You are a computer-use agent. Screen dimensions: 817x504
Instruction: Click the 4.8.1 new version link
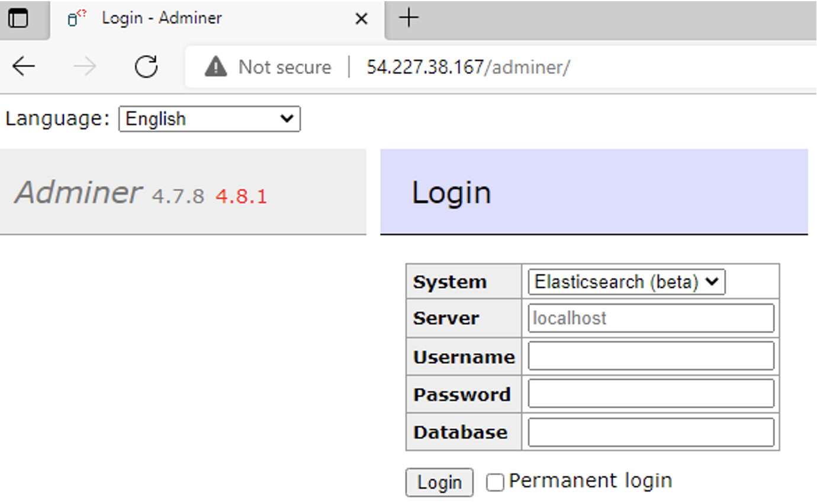(242, 196)
